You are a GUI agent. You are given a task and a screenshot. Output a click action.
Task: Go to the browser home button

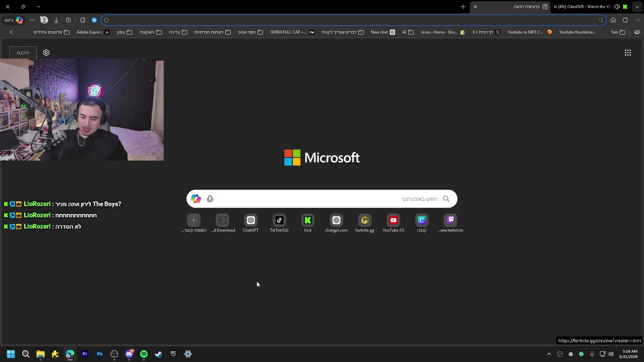coord(613,20)
